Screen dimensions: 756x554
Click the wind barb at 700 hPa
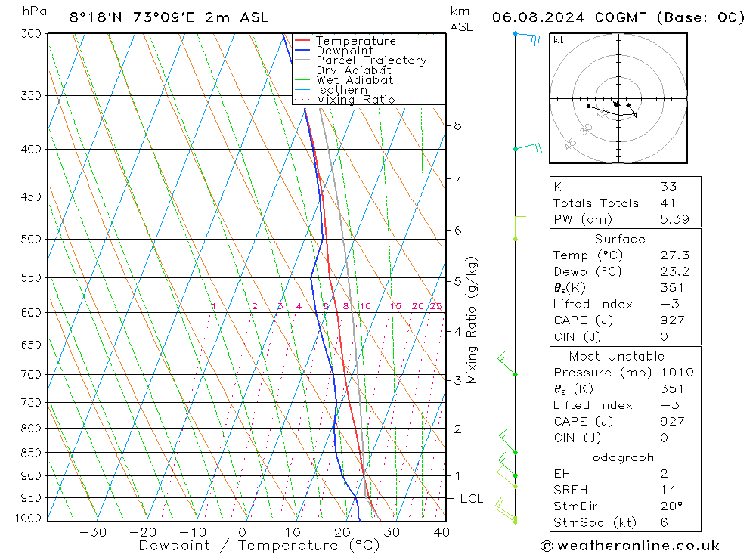(x=507, y=364)
